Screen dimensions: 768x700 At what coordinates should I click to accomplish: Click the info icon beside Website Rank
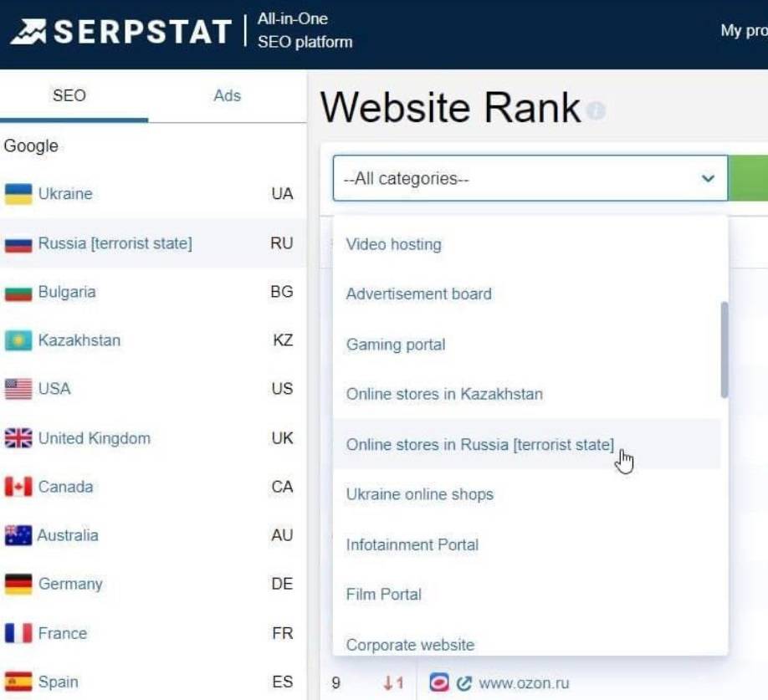[596, 110]
